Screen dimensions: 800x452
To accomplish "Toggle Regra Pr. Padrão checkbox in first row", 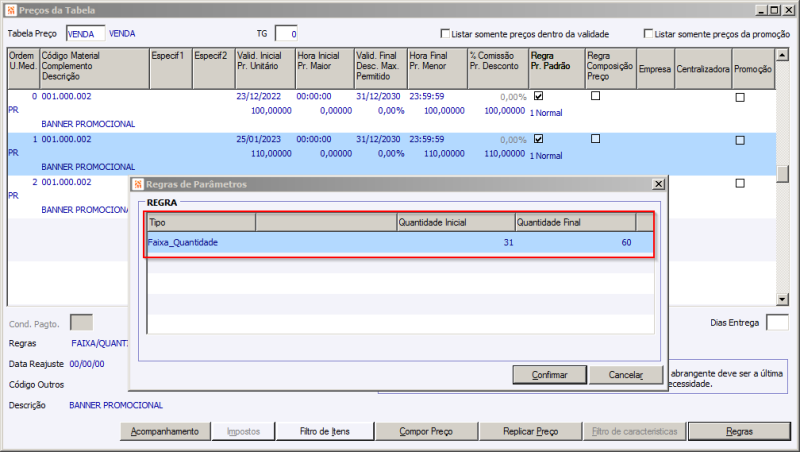I will point(540,97).
